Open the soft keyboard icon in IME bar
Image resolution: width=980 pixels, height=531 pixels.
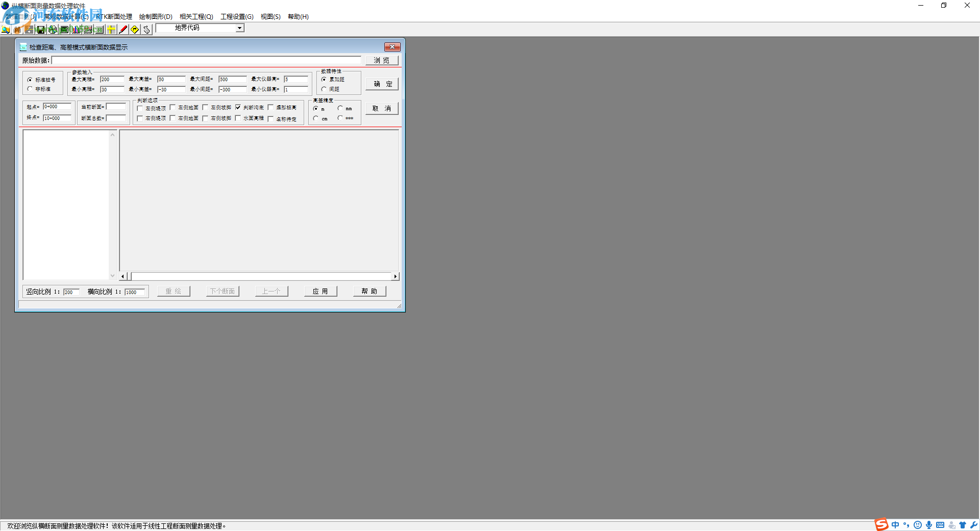[940, 525]
